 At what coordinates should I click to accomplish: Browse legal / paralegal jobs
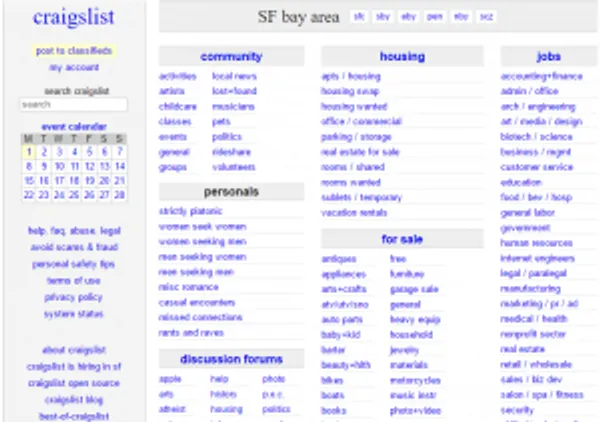pos(533,273)
